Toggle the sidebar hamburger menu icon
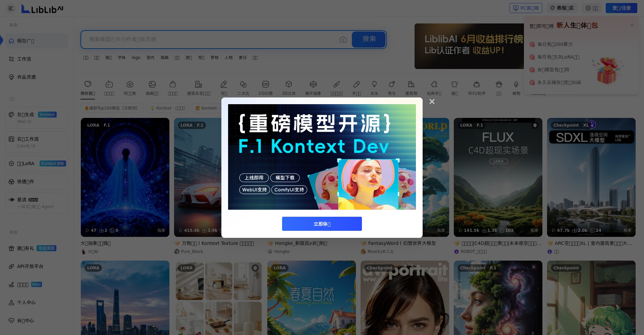The image size is (644, 335). click(x=11, y=8)
